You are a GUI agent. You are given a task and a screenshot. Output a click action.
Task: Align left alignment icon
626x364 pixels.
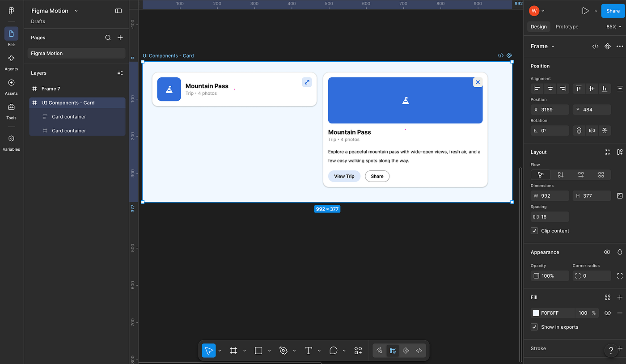coord(537,89)
